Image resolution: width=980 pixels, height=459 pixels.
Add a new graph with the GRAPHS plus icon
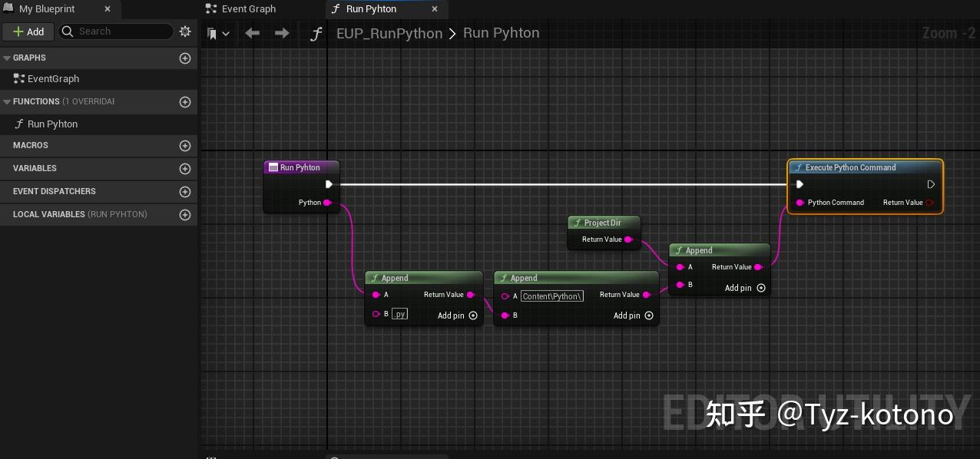pos(184,58)
